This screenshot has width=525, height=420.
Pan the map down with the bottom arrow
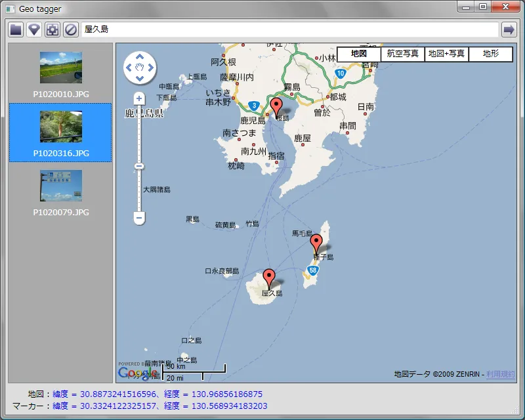pyautogui.click(x=140, y=79)
